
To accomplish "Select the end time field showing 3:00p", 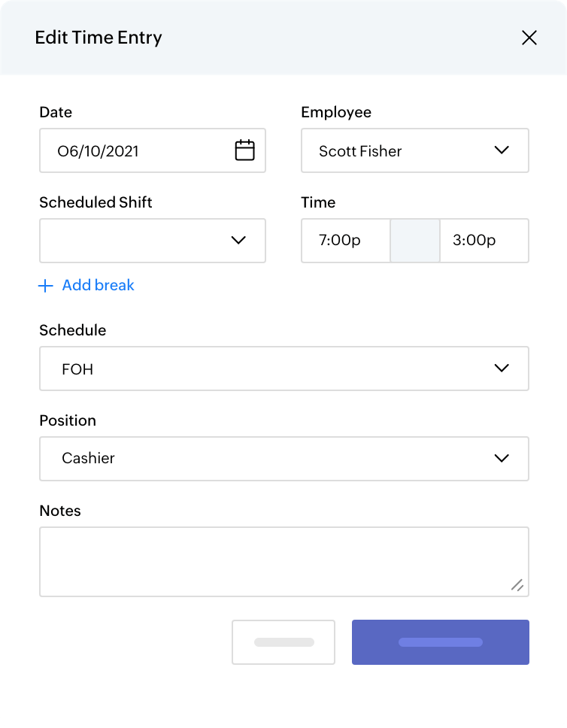I will pos(484,241).
